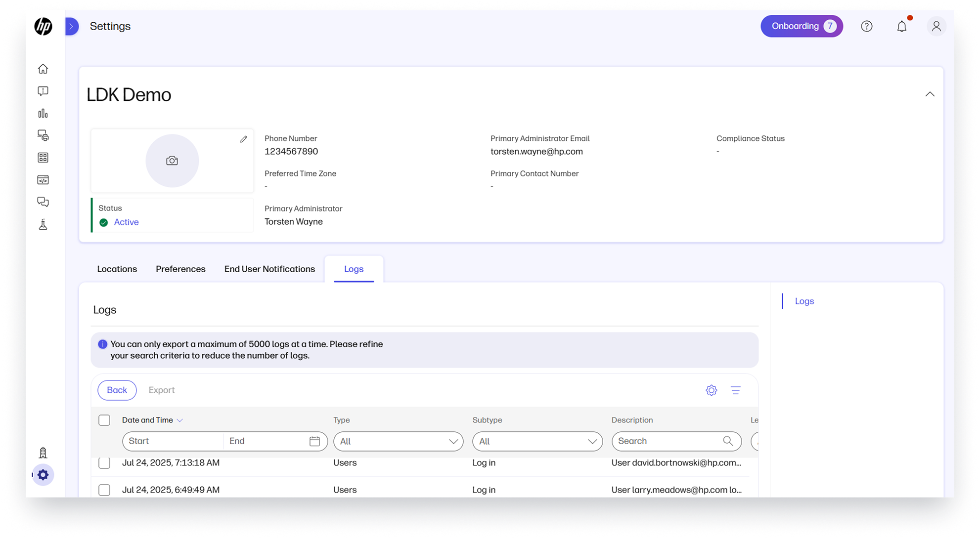The width and height of the screenshot is (980, 539).
Task: Click the notifications bell icon
Action: pos(901,26)
